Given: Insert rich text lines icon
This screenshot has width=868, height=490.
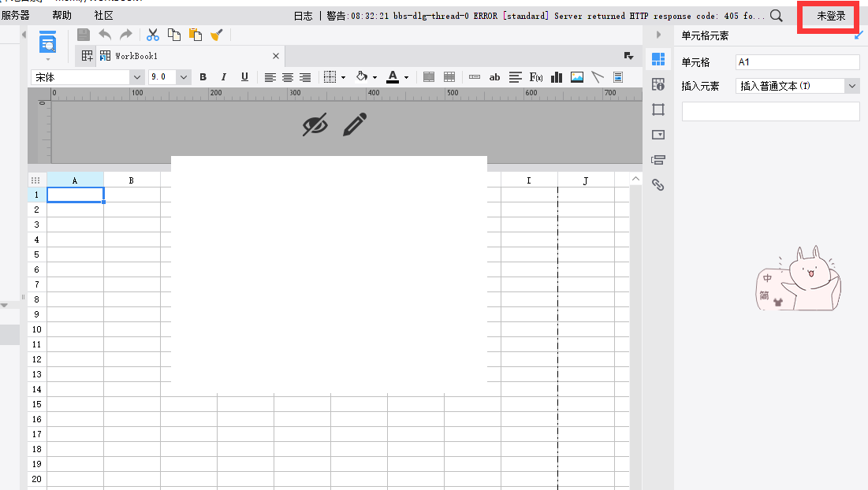Looking at the screenshot, I should 516,77.
